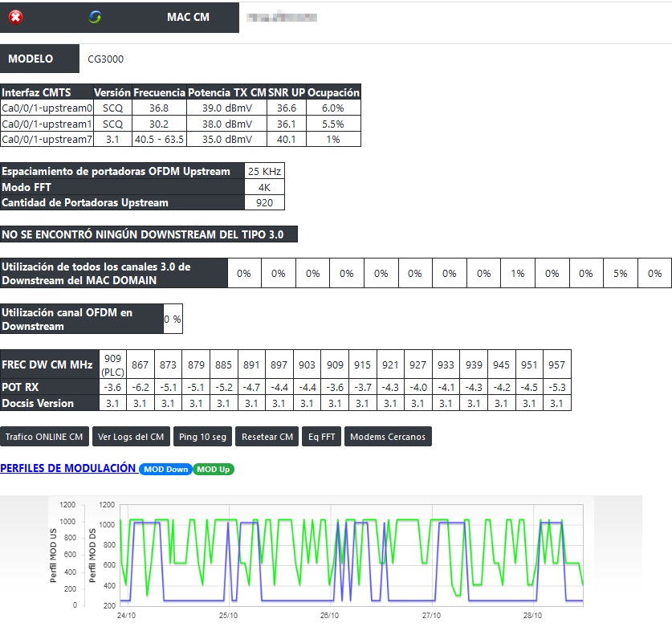
Task: Run the Ping 10 seg button
Action: point(204,437)
